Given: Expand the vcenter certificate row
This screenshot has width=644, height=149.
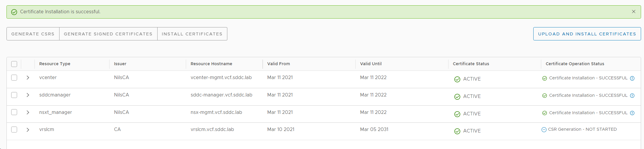Looking at the screenshot, I should point(28,78).
